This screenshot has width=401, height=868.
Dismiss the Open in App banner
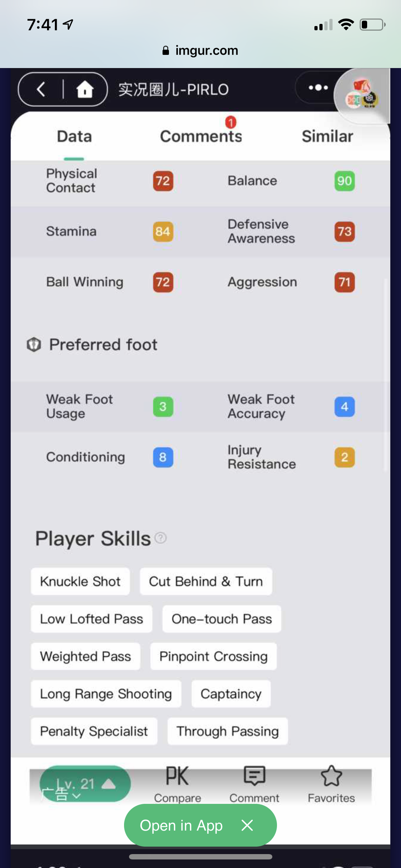coord(247,825)
